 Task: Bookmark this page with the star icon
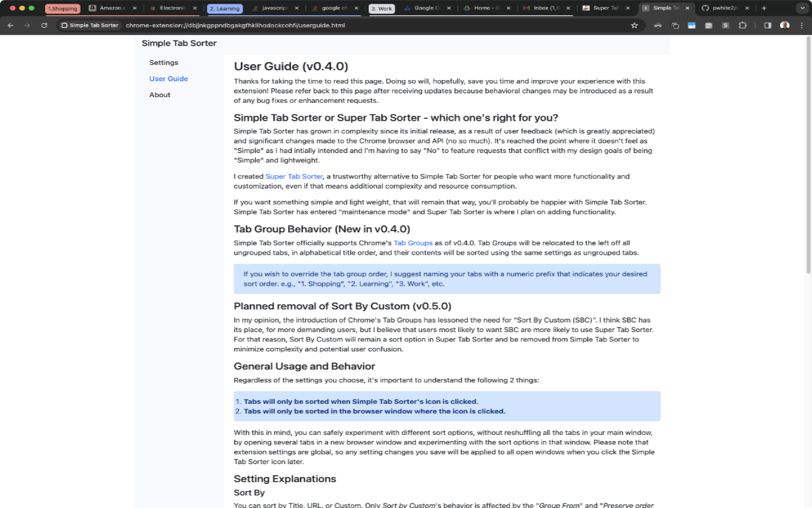[634, 25]
